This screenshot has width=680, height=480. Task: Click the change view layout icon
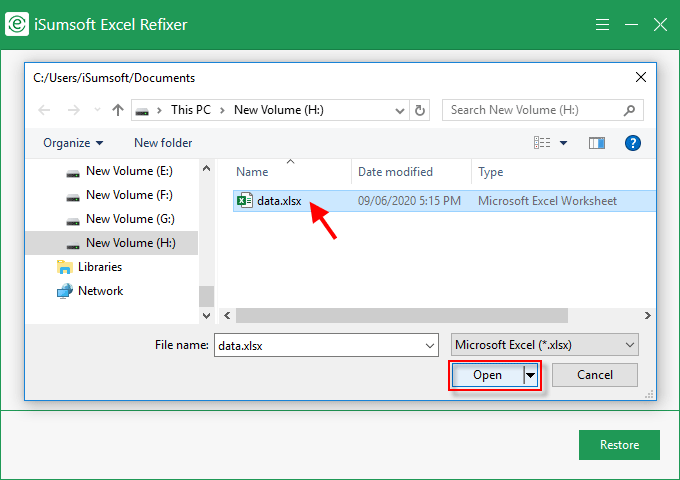click(543, 143)
